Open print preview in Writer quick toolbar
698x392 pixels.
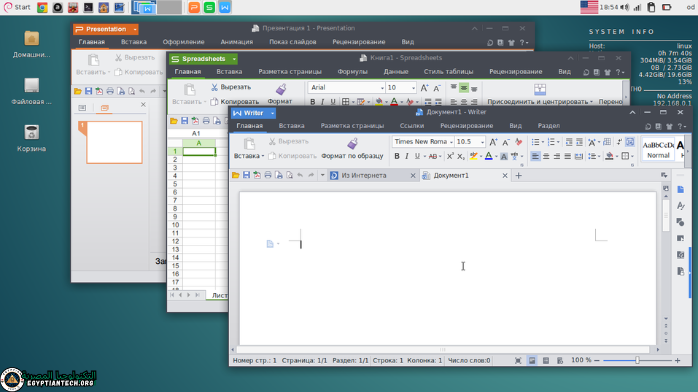point(289,175)
